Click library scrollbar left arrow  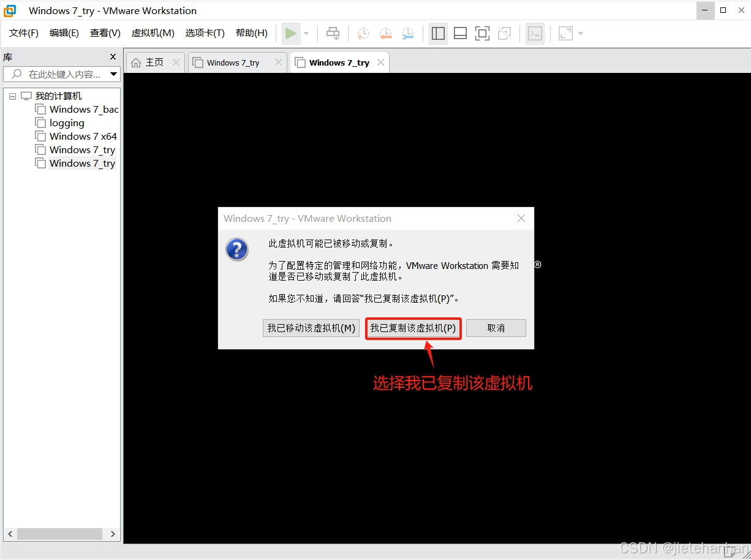click(x=10, y=534)
